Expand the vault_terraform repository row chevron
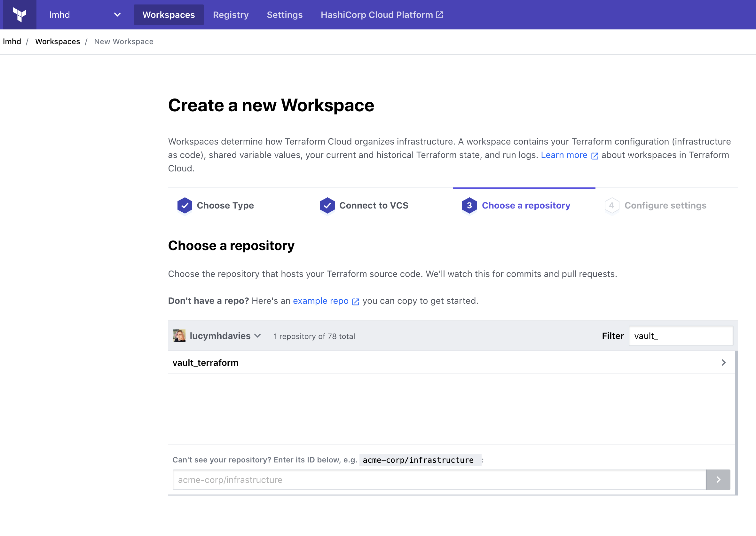 point(724,362)
